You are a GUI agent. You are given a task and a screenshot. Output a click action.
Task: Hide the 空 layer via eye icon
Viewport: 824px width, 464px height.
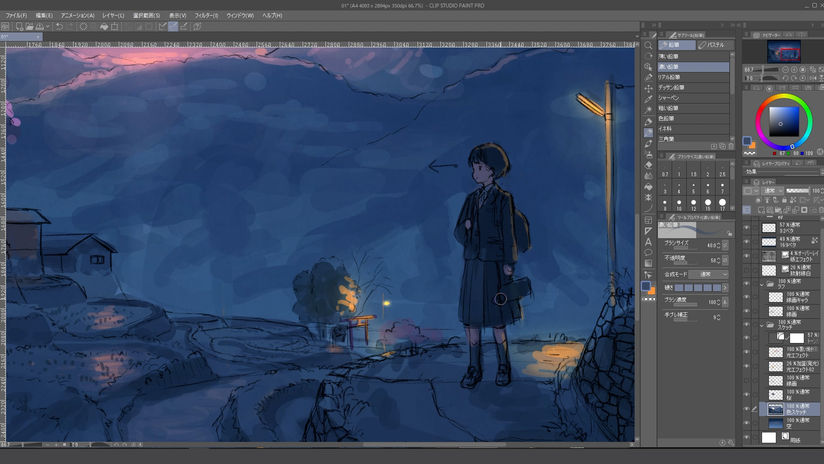[747, 423]
